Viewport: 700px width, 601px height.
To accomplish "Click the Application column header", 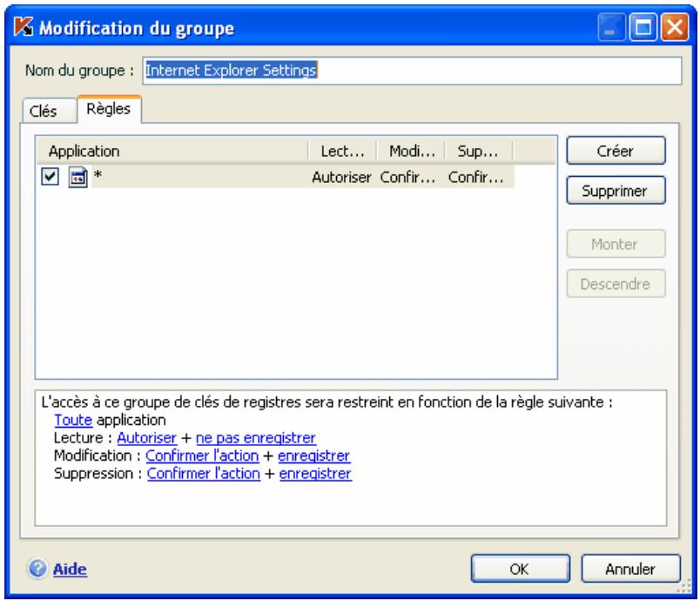I will pyautogui.click(x=172, y=151).
